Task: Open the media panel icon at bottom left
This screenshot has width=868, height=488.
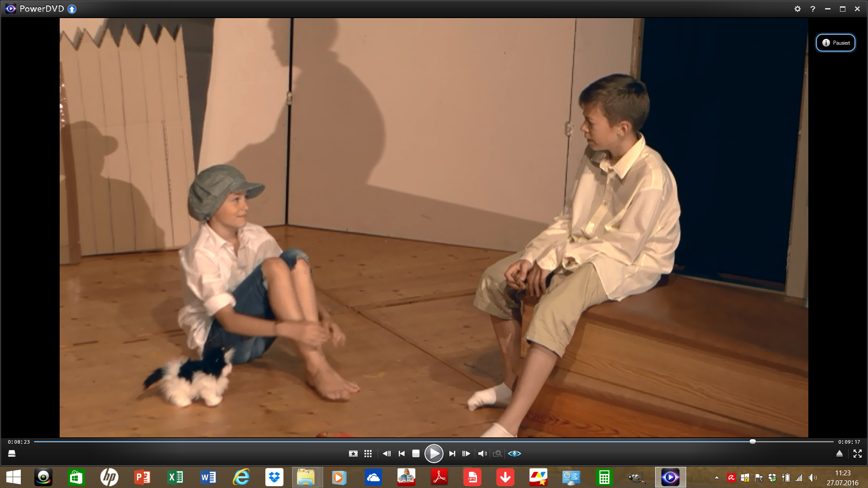Action: pos(12,454)
